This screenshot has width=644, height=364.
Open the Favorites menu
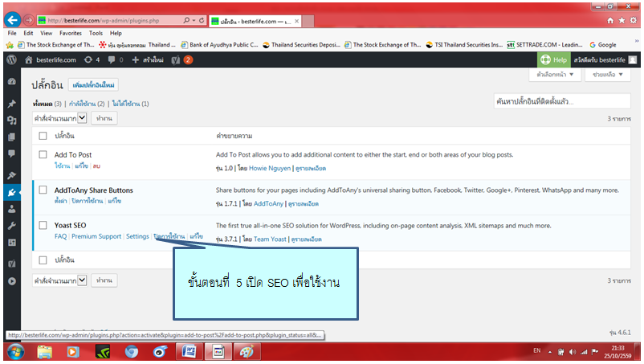click(x=70, y=33)
